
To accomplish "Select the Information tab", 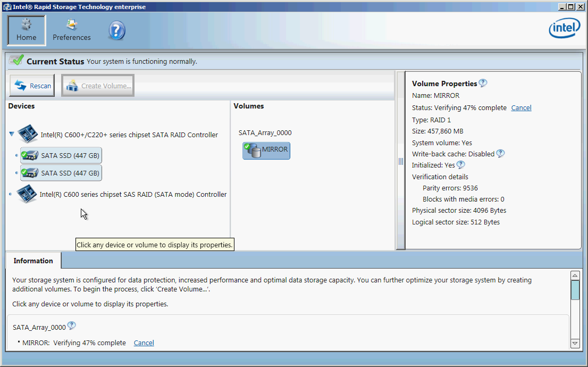I will point(33,261).
